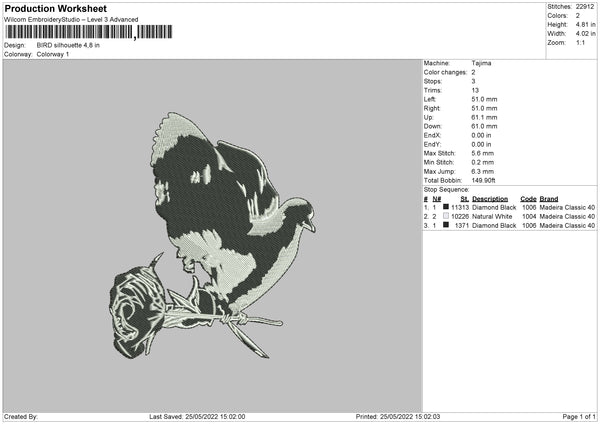The height and width of the screenshot is (424, 600).
Task: Click the 'Created By:' footer label
Action: click(x=21, y=416)
